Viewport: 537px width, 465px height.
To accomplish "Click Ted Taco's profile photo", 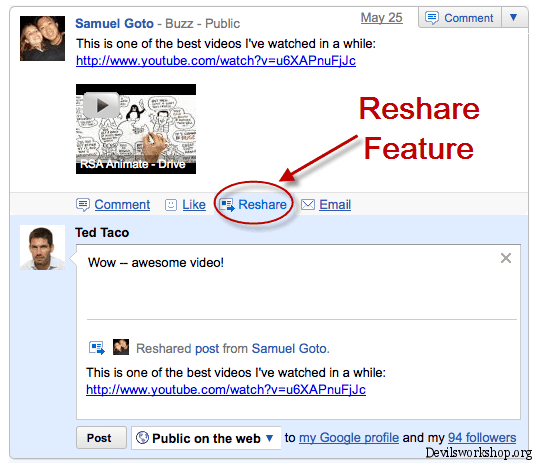I will (x=42, y=248).
